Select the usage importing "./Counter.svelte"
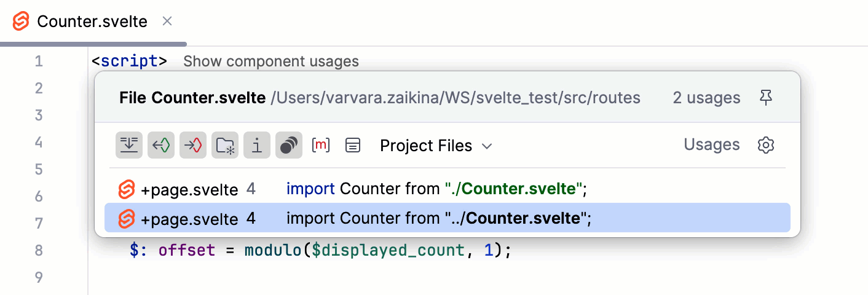The width and height of the screenshot is (868, 295). pyautogui.click(x=436, y=190)
